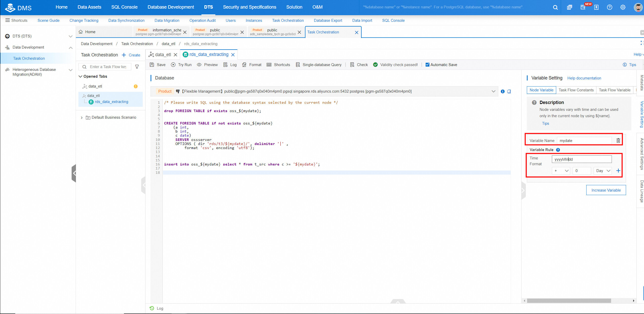644x314 pixels.
Task: Switch to Task Flow Constants tab
Action: click(x=576, y=90)
